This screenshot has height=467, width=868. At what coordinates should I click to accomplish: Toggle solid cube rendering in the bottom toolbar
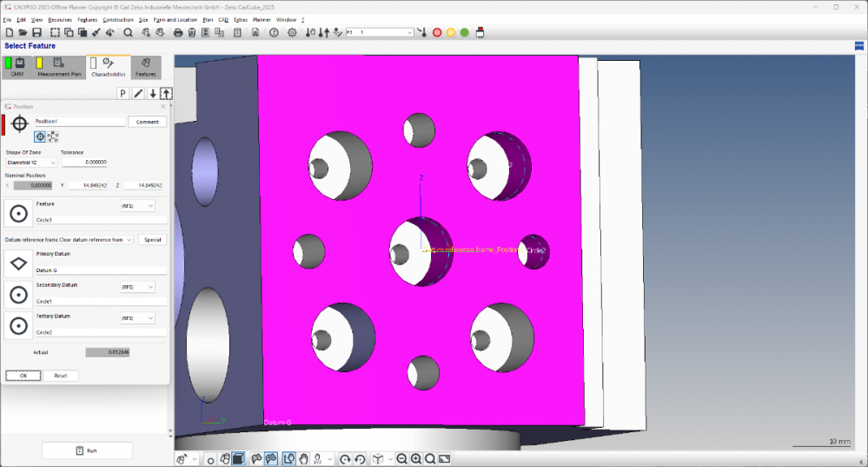pos(238,458)
